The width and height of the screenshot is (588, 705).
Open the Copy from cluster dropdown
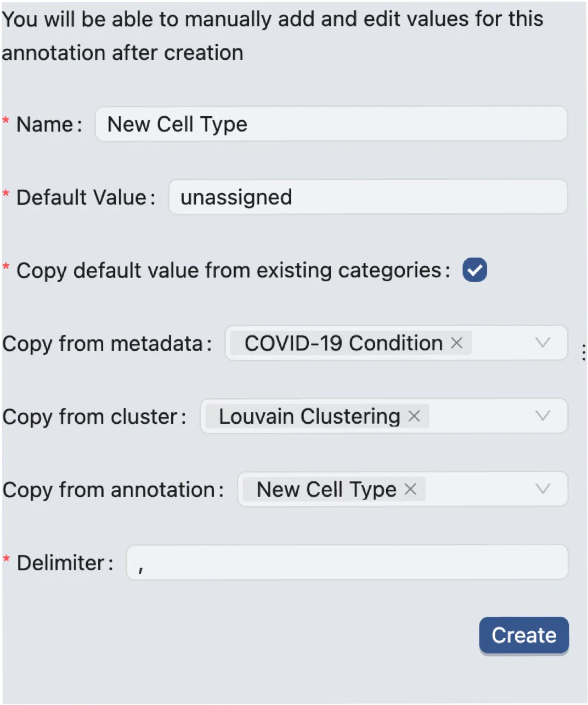(x=543, y=416)
